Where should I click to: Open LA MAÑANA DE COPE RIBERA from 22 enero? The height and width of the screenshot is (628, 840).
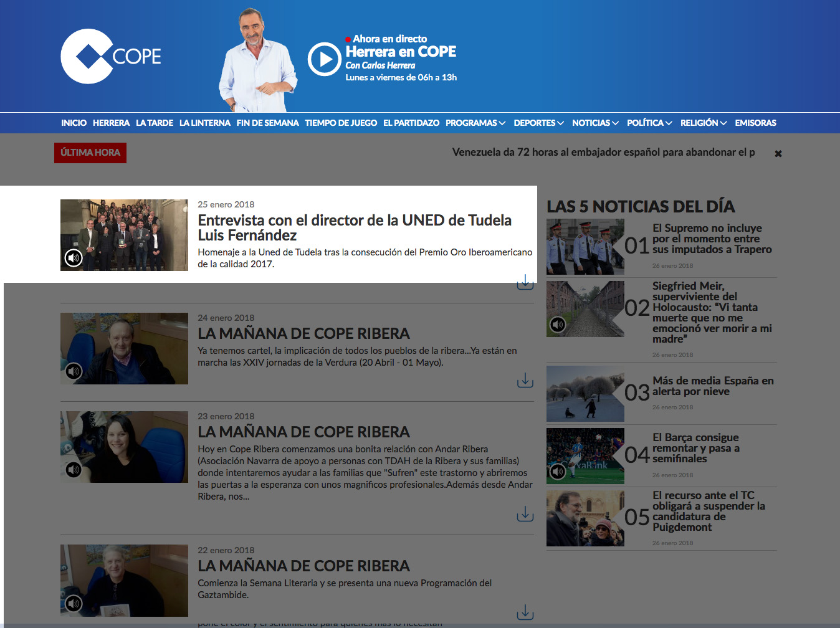(303, 566)
